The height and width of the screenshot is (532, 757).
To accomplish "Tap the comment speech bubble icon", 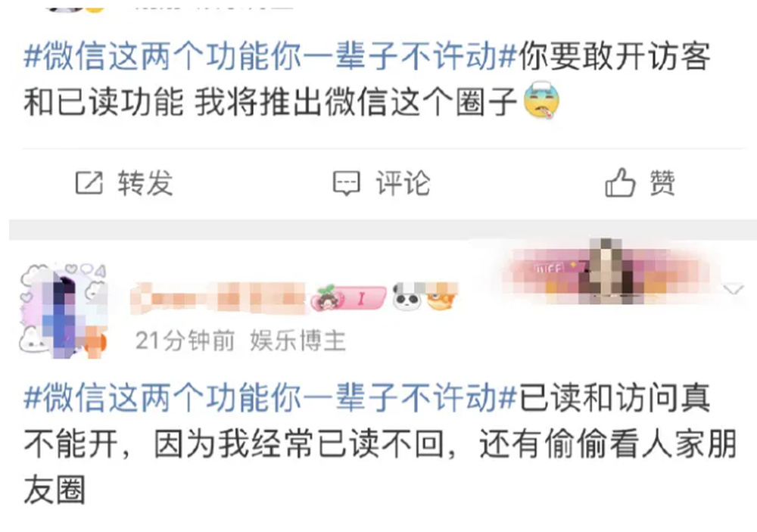I will [x=346, y=183].
